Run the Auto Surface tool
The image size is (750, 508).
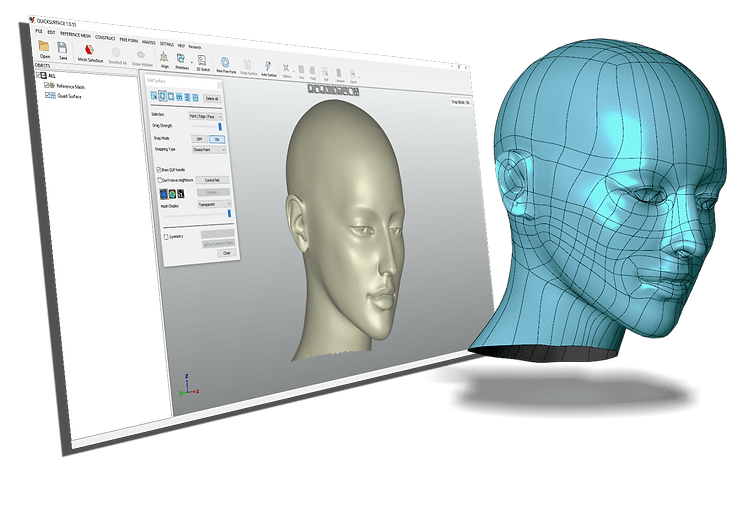pos(268,66)
